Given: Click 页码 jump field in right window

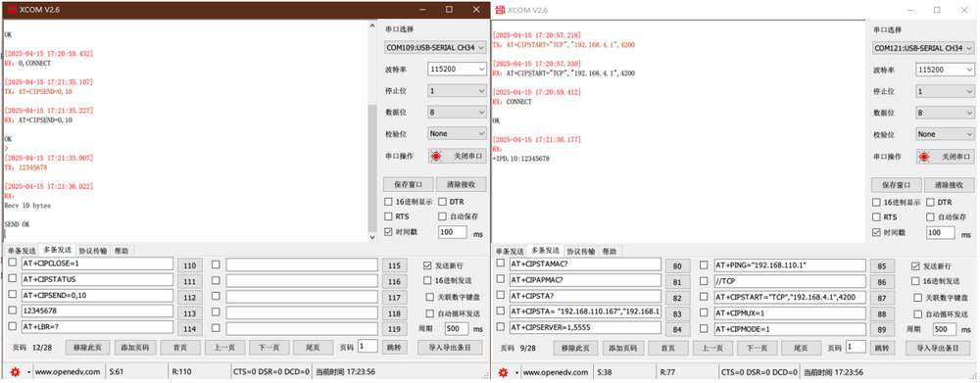Looking at the screenshot, I should [856, 347].
